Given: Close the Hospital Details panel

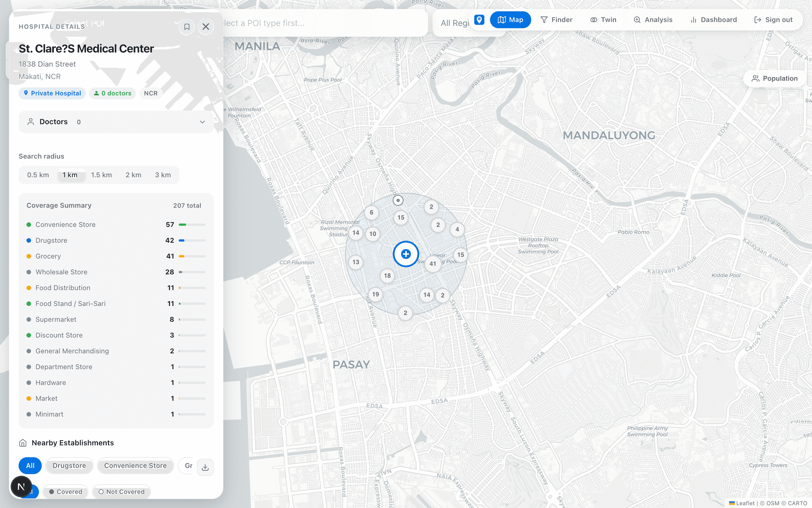Looking at the screenshot, I should point(206,27).
